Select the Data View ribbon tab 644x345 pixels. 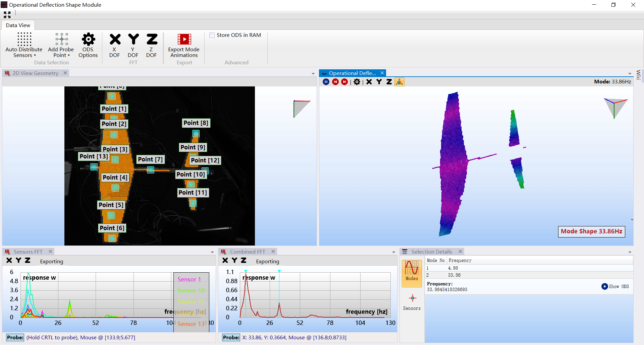click(18, 25)
